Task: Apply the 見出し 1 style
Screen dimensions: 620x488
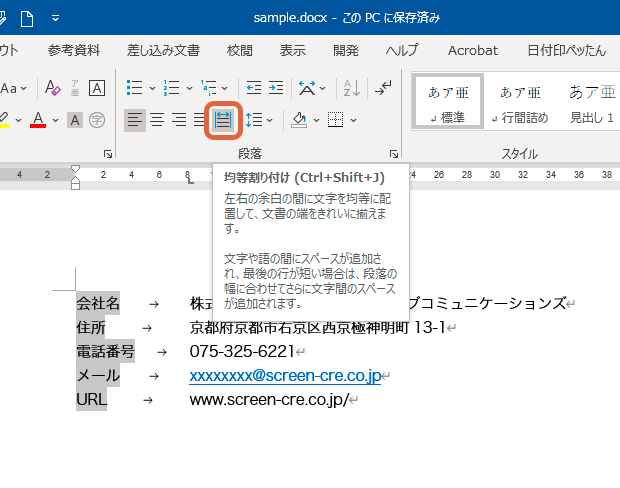Action: pyautogui.click(x=592, y=102)
